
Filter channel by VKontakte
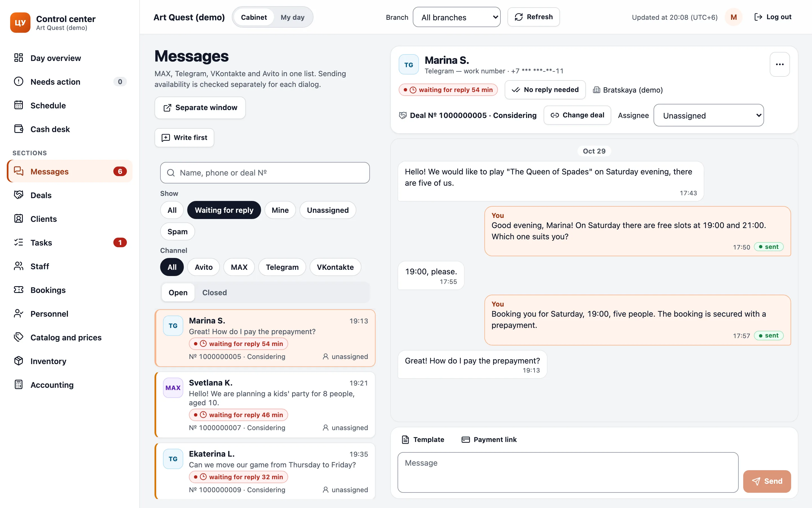[x=335, y=267]
